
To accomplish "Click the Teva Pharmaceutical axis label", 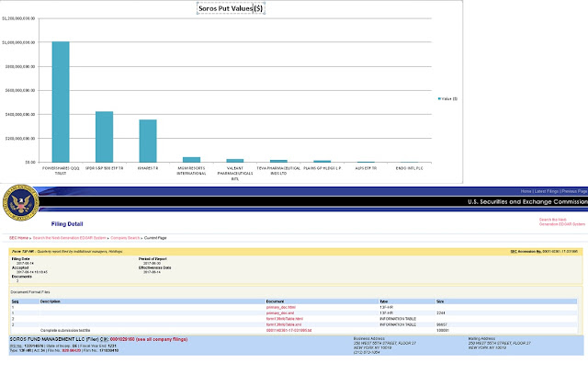I will click(278, 171).
